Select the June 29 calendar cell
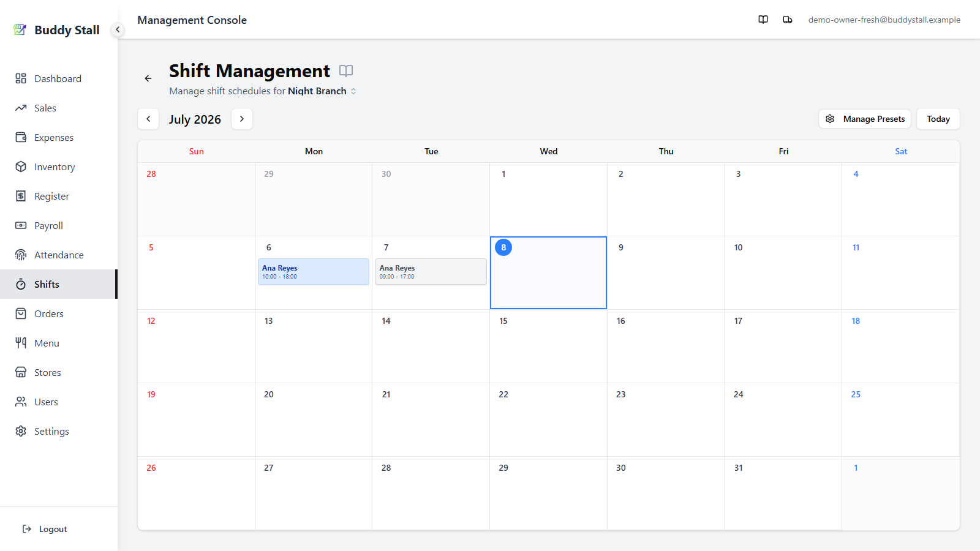Viewport: 980px width, 551px height. point(314,200)
